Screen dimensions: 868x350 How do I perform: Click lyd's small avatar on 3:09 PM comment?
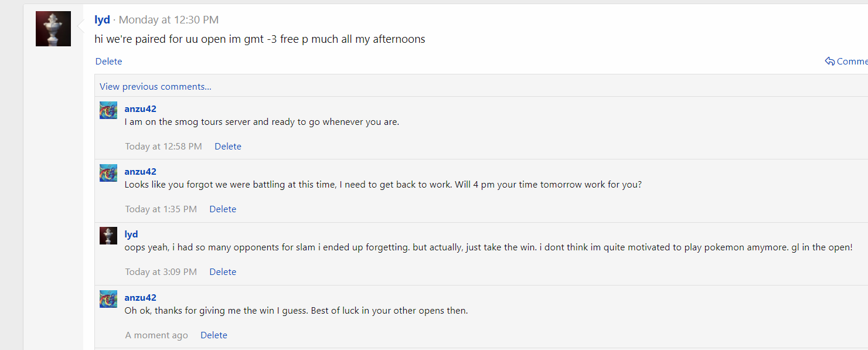click(108, 236)
